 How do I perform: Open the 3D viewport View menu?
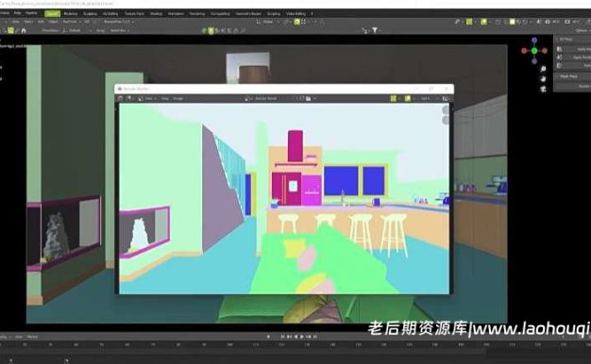(15, 22)
